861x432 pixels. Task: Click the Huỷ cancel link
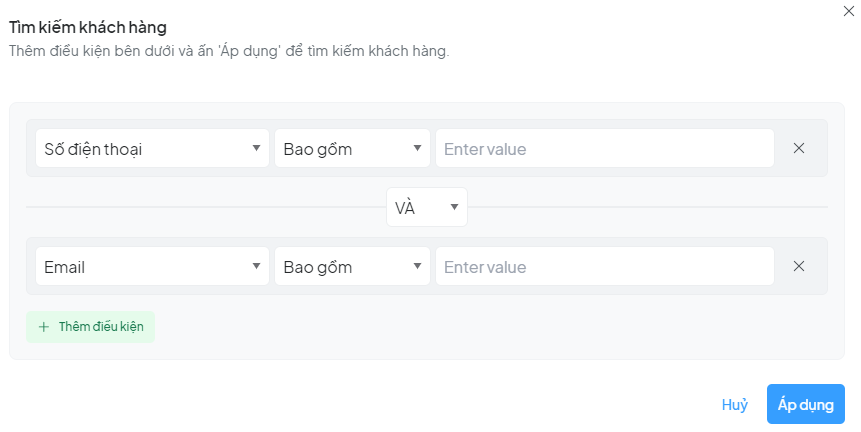[x=735, y=404]
